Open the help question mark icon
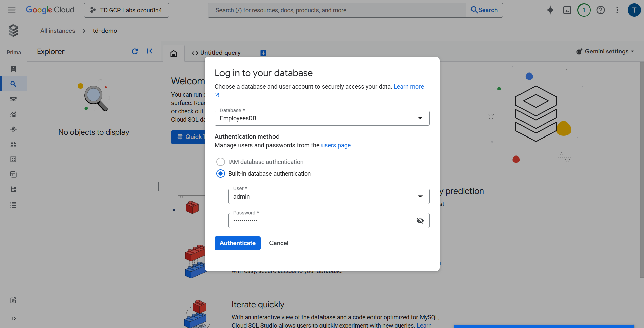This screenshot has width=644, height=328. click(600, 10)
